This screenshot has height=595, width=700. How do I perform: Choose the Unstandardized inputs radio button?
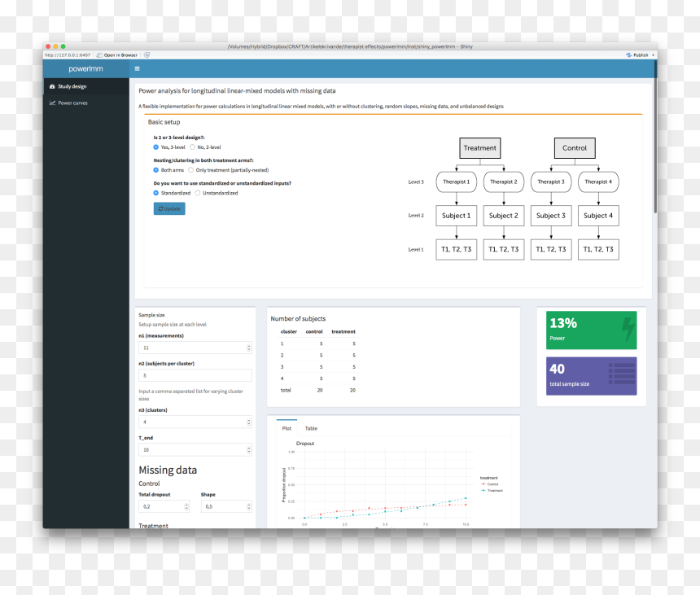(198, 193)
